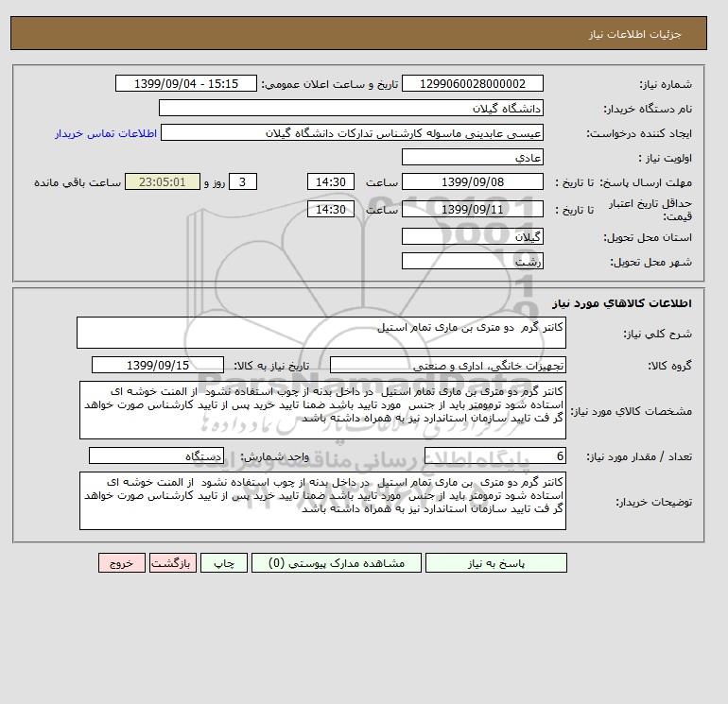
Task: Click price validity date 1399/09/11
Action: click(x=473, y=209)
